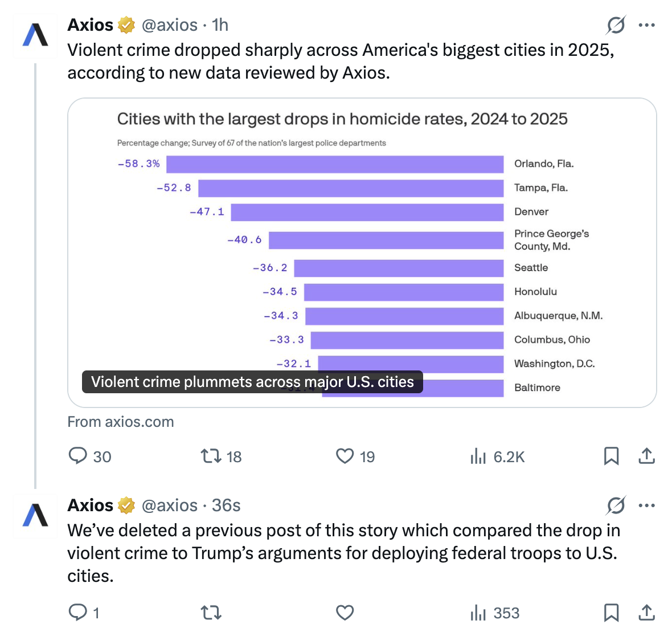Reply to the first Axios post
This screenshot has width=672, height=636.
tap(77, 456)
